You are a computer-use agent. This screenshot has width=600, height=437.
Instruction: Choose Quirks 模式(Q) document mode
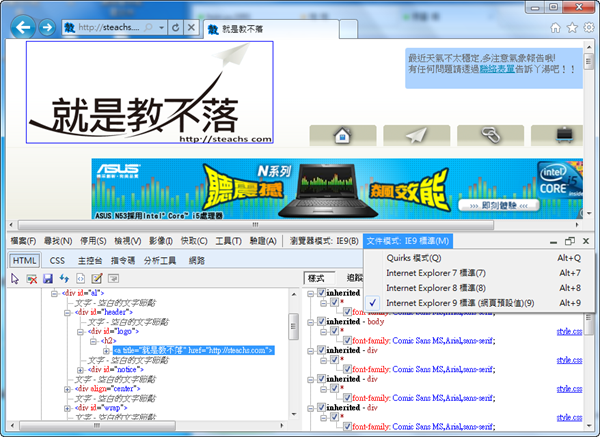[479, 258]
